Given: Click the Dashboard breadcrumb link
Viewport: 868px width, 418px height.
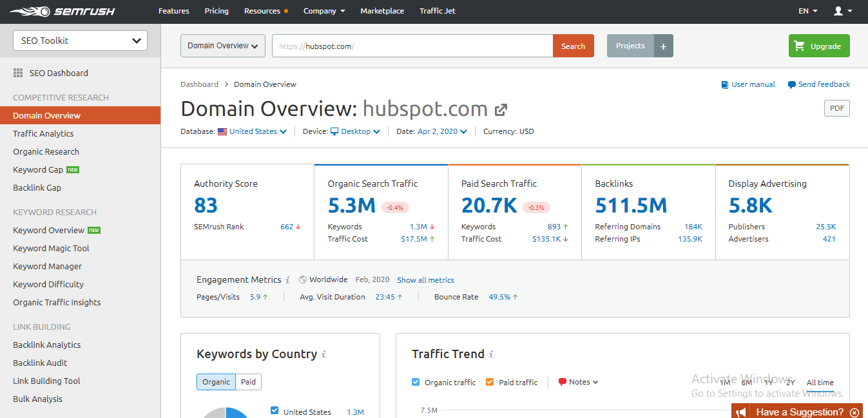Looking at the screenshot, I should click(x=199, y=84).
